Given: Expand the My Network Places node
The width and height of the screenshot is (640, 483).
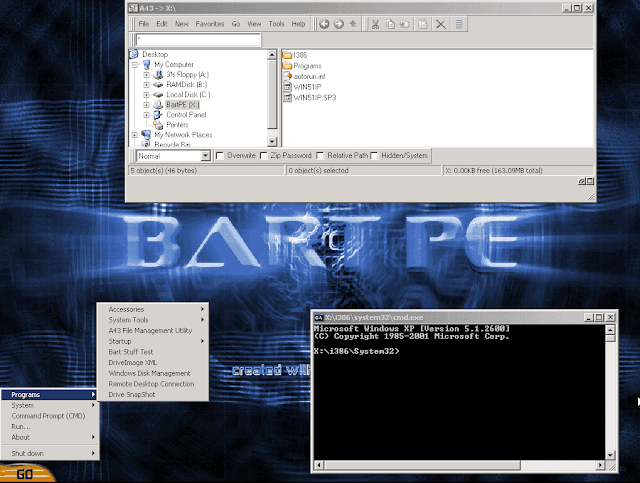Looking at the screenshot, I should (x=135, y=135).
